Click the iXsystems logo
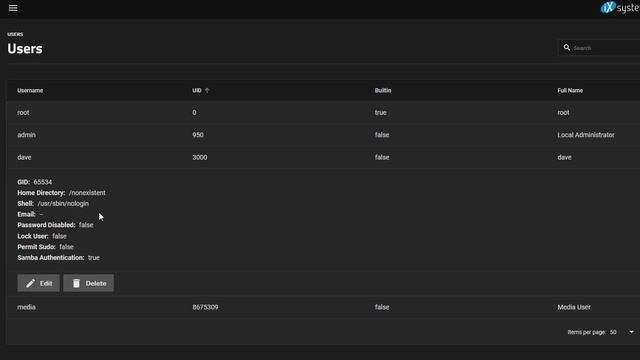The height and width of the screenshot is (360, 640). (620, 7)
